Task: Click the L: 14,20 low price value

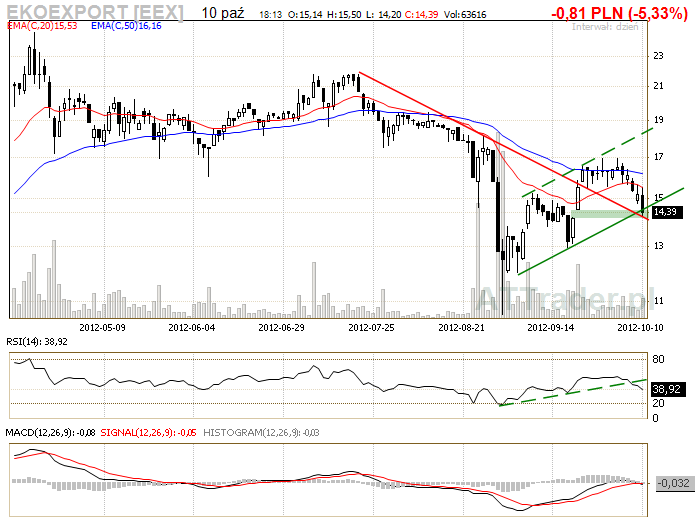Action: coord(383,15)
